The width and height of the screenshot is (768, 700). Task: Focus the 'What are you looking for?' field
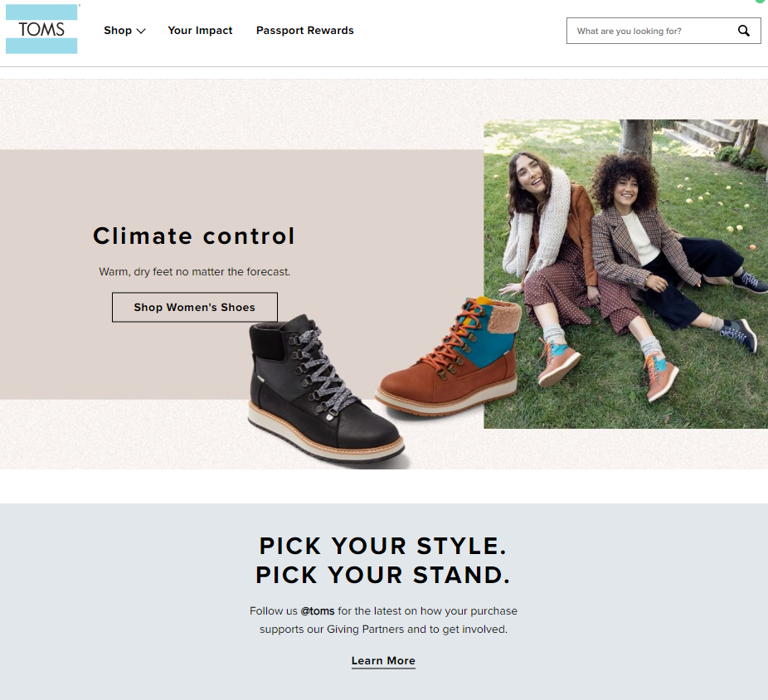pyautogui.click(x=651, y=31)
